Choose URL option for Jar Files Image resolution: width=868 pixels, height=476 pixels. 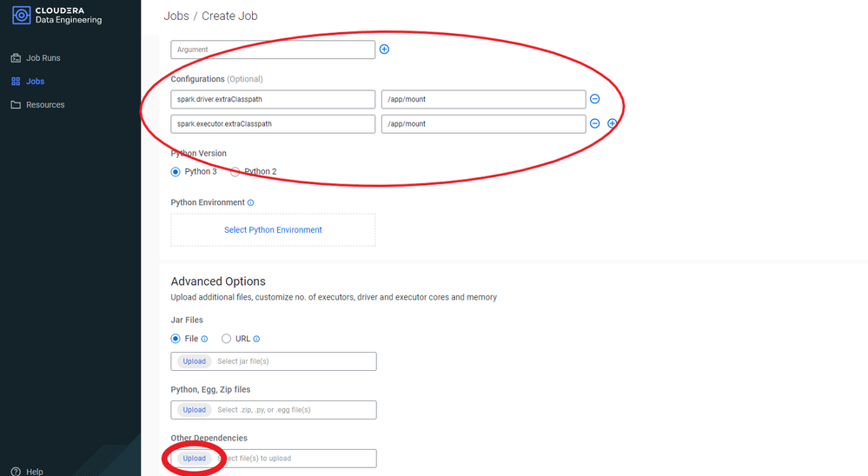(227, 338)
